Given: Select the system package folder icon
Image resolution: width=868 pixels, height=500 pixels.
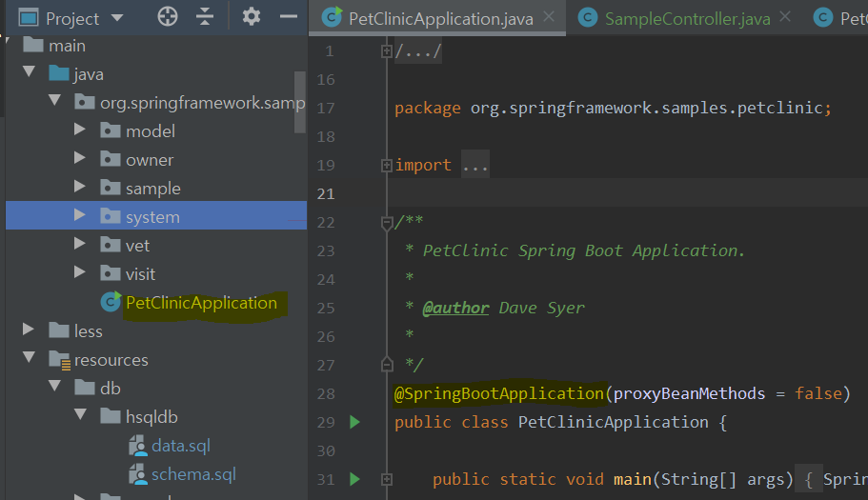Looking at the screenshot, I should 111,216.
